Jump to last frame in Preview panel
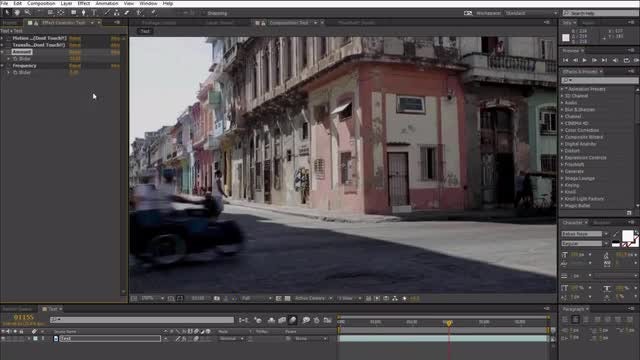 [x=604, y=60]
